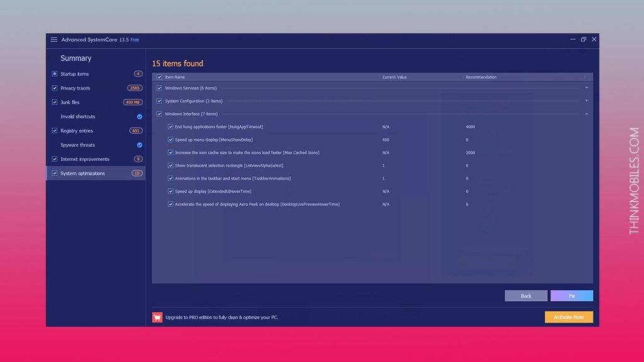Click the Activate Now button
The width and height of the screenshot is (644, 362).
pos(569,317)
